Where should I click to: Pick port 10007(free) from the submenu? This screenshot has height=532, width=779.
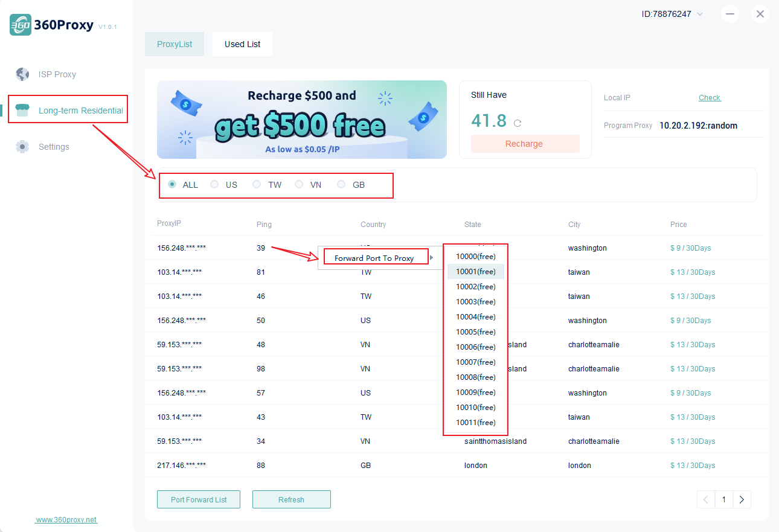(476, 362)
